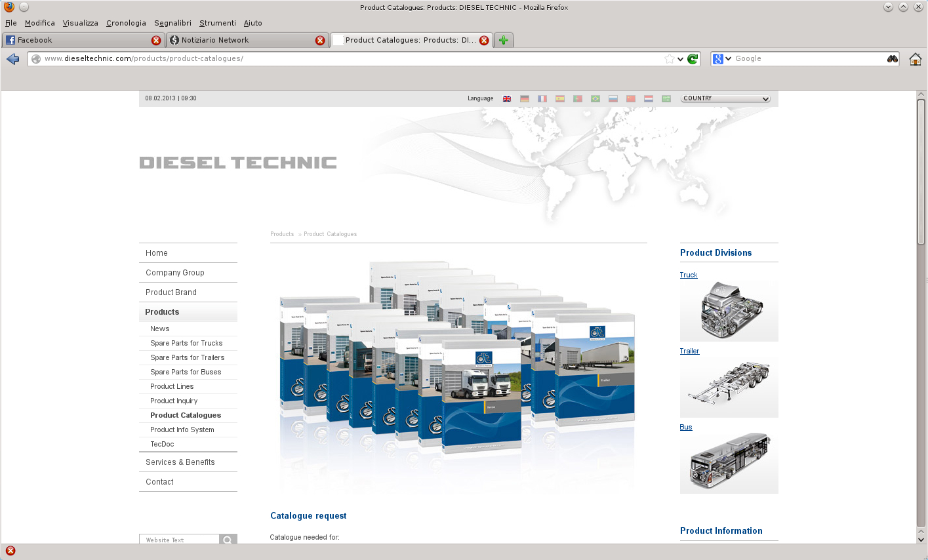Open the TecDoc link
This screenshot has width=928, height=560.
pos(162,445)
